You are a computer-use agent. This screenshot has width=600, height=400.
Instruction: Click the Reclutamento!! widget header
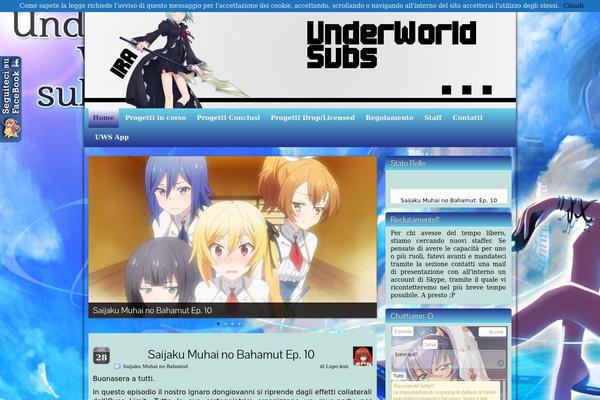pyautogui.click(x=448, y=220)
